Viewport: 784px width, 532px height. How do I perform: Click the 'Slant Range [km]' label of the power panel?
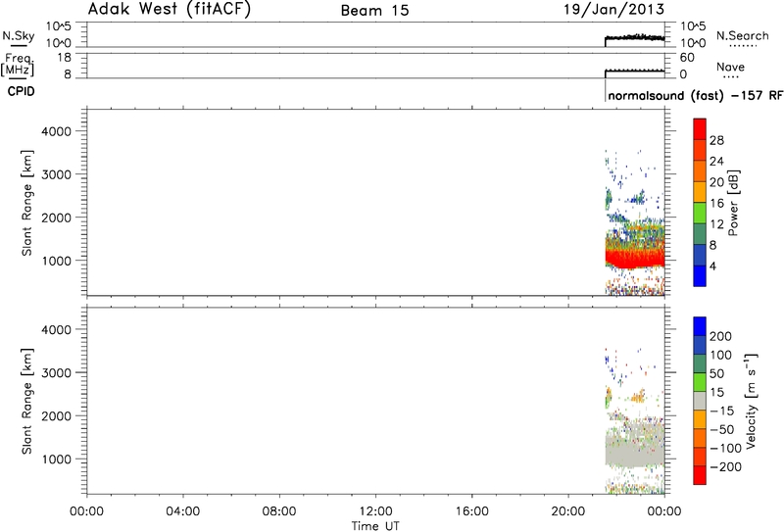27,203
